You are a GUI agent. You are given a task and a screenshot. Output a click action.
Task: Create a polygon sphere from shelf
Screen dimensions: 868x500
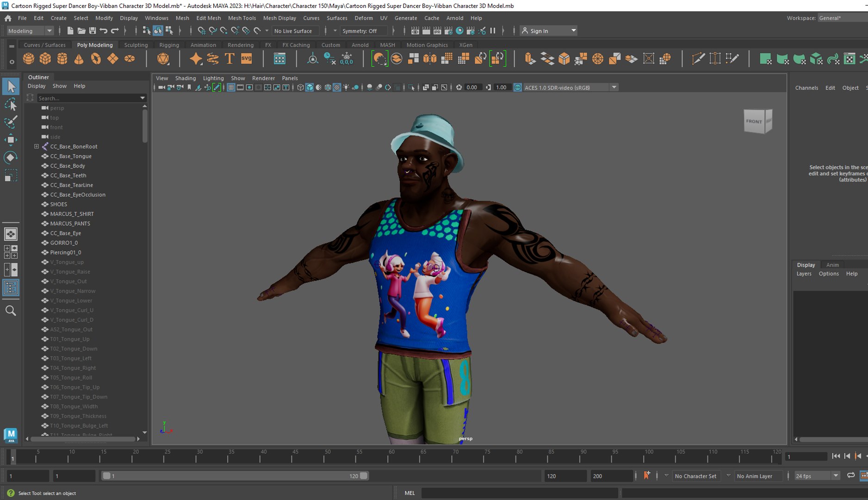(29, 59)
